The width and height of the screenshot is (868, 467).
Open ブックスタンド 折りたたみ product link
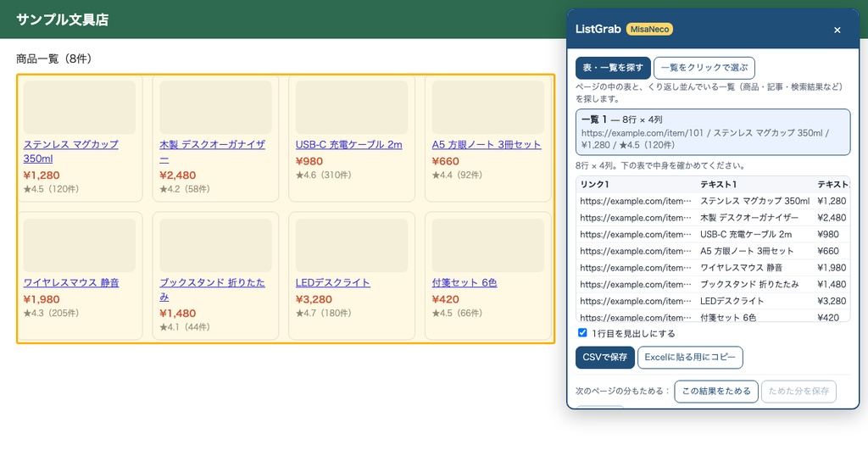[x=212, y=289]
